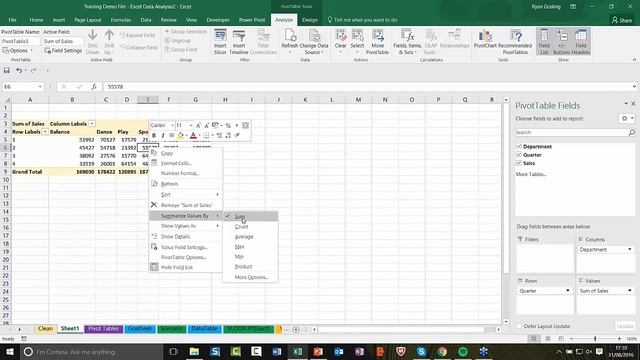
Task: Open font name dropdown in mini toolbar
Action: [172, 125]
